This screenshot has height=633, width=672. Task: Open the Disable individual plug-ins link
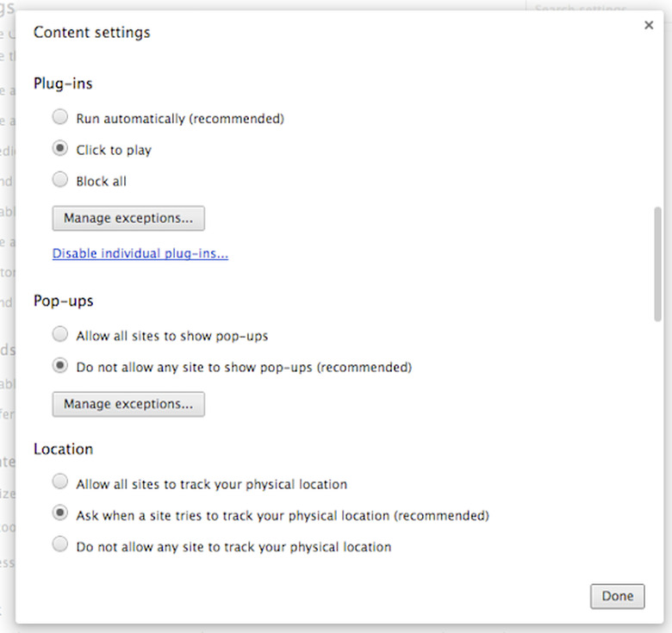point(140,253)
